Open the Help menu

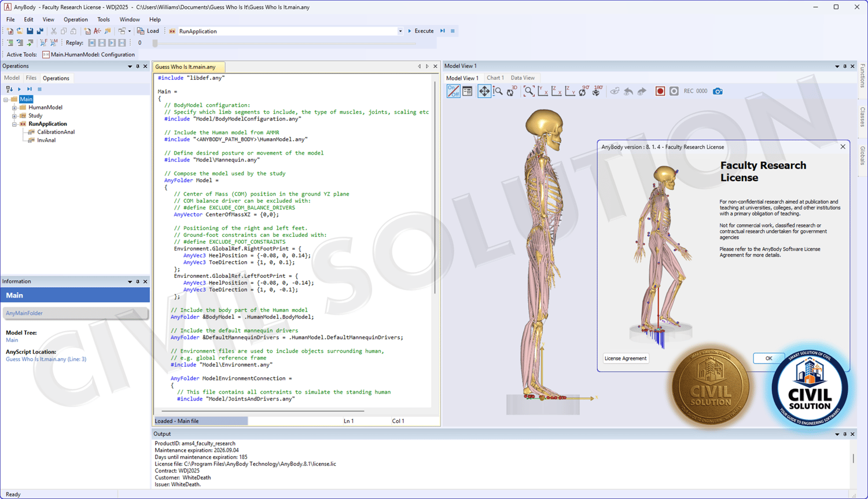coord(155,20)
